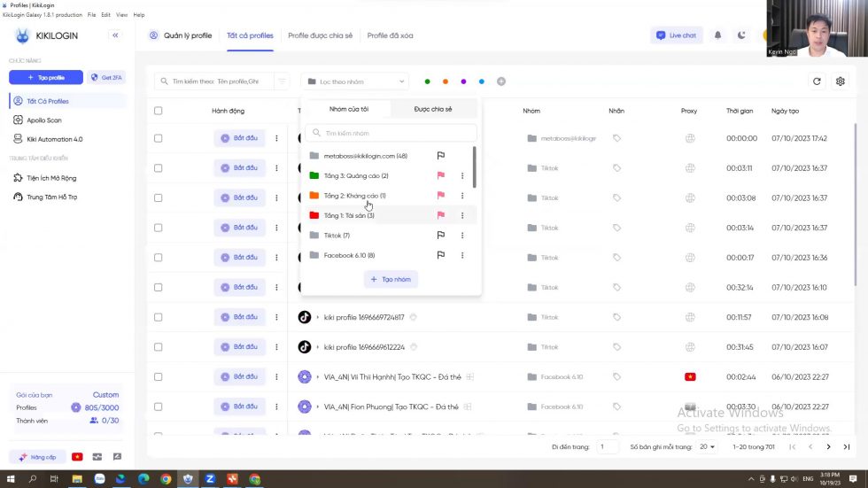868x488 pixels.
Task: Click the Tạo nhóm button
Action: point(391,279)
